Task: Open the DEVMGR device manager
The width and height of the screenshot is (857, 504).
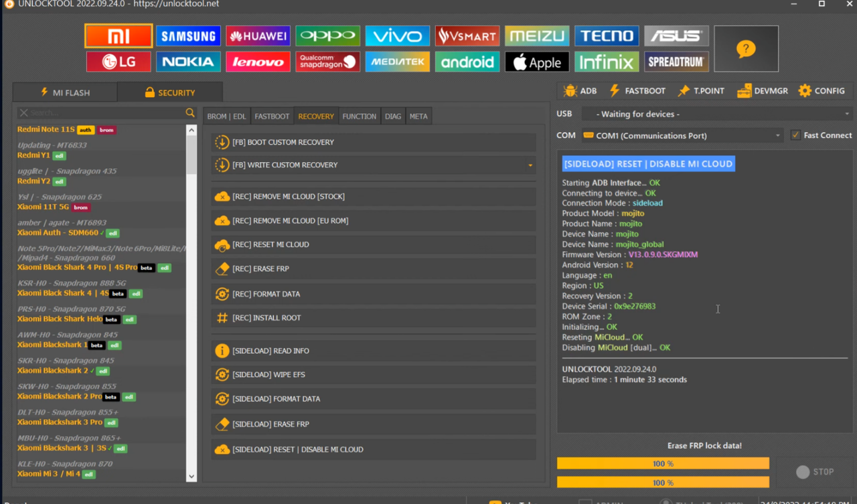Action: click(x=763, y=90)
